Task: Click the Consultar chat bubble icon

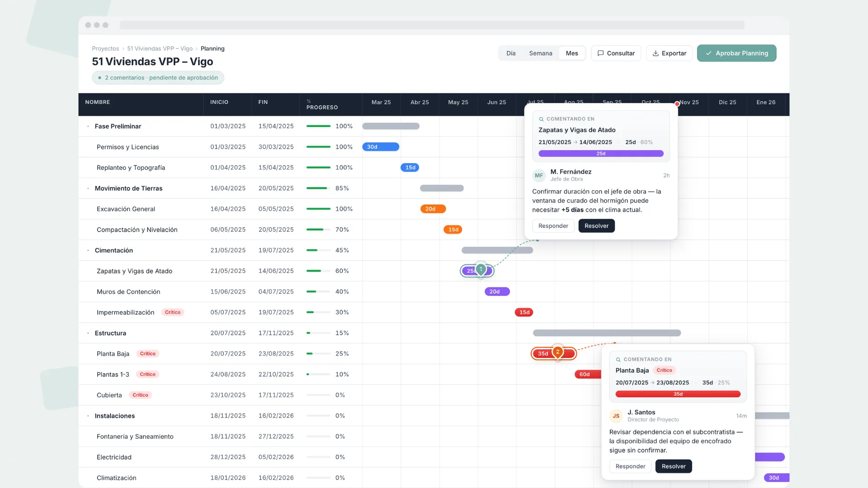Action: [x=600, y=53]
